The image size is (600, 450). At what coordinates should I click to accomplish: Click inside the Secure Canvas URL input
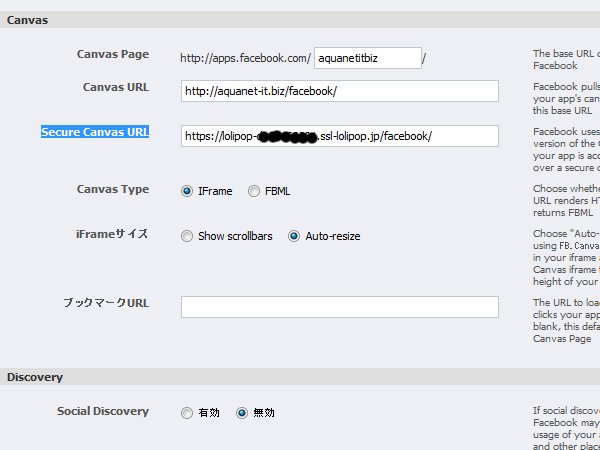click(339, 135)
